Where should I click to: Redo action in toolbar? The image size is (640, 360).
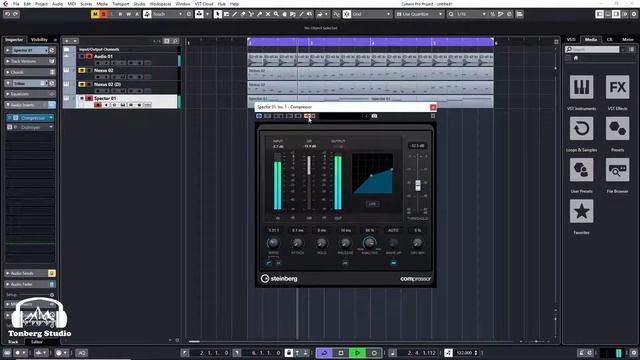pyautogui.click(x=16, y=14)
